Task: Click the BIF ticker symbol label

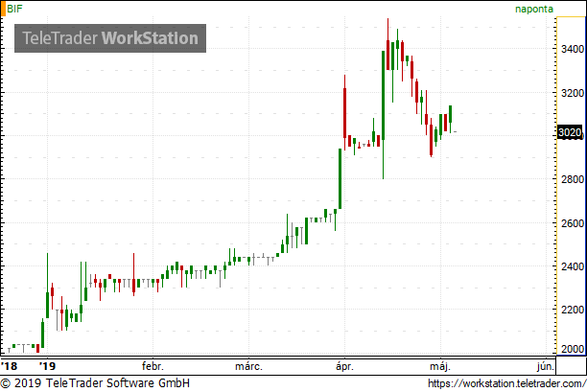Action: (14, 9)
